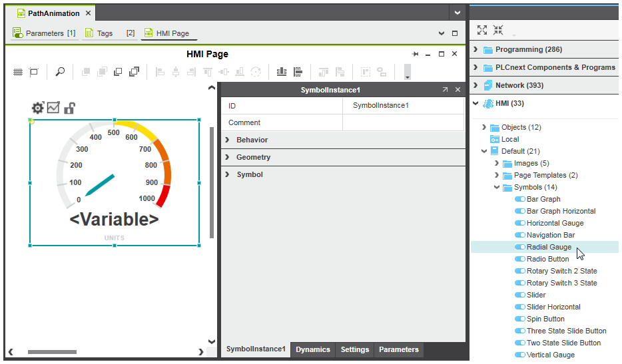622x364 pixels.
Task: Pin the HMI Page editor panel
Action: click(x=415, y=54)
